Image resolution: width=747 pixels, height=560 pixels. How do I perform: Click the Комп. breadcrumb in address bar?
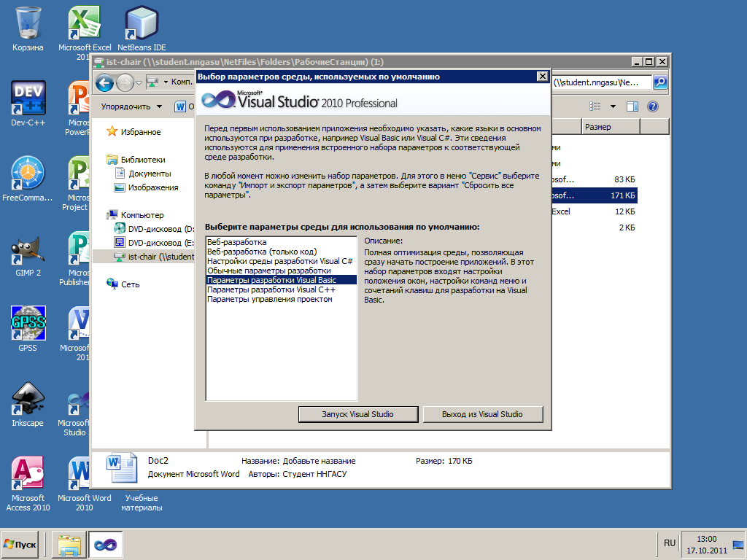182,82
